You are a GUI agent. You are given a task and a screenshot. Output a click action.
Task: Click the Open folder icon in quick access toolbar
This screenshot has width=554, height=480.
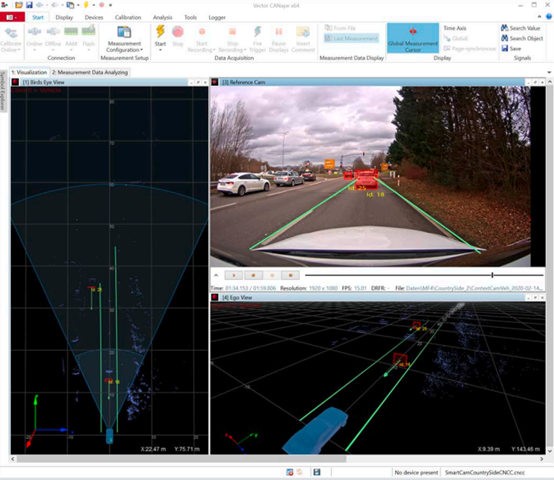click(19, 5)
